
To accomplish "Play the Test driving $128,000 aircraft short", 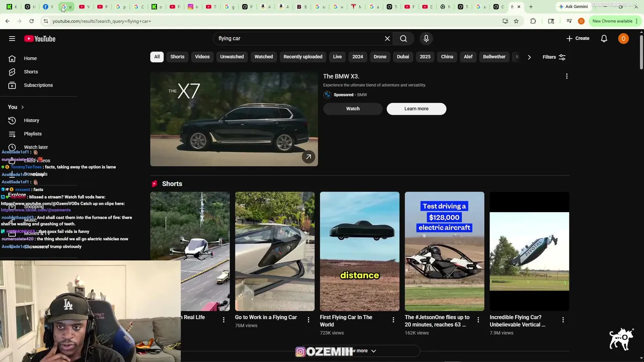I will 445,251.
